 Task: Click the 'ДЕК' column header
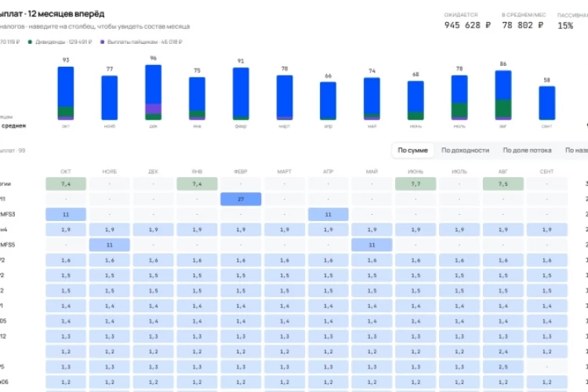point(153,172)
